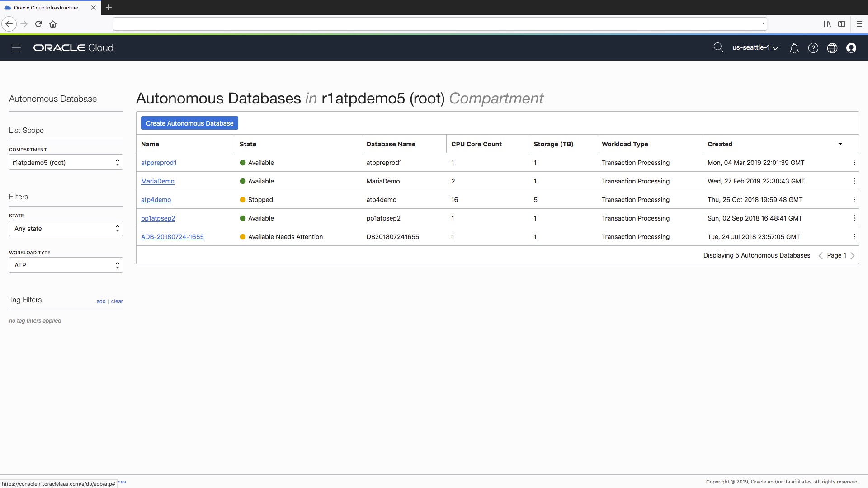The image size is (868, 488).
Task: Click the add tag filter link
Action: (101, 301)
